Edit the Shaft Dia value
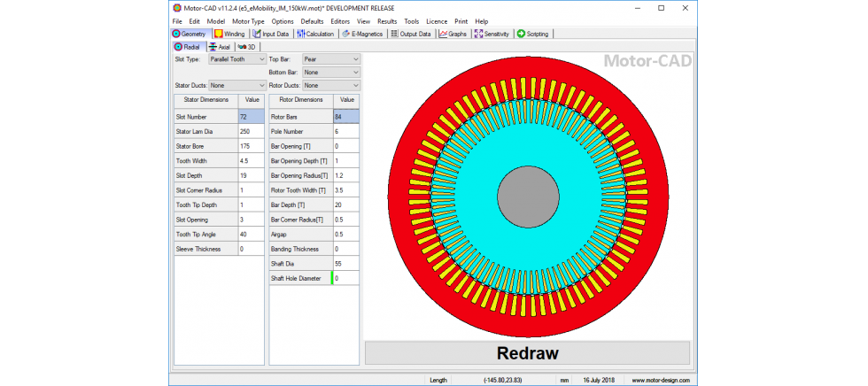Image resolution: width=868 pixels, height=386 pixels. tap(346, 264)
